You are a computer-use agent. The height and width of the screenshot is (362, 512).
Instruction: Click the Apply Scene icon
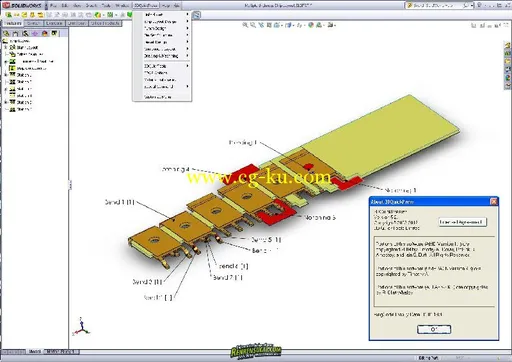(319, 25)
